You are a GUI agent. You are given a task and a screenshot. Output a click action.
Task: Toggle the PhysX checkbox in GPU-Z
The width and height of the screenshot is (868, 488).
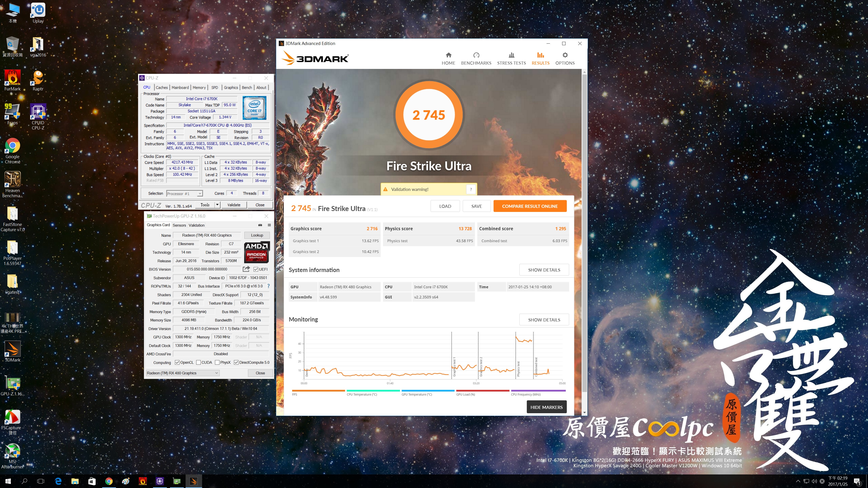coord(217,362)
